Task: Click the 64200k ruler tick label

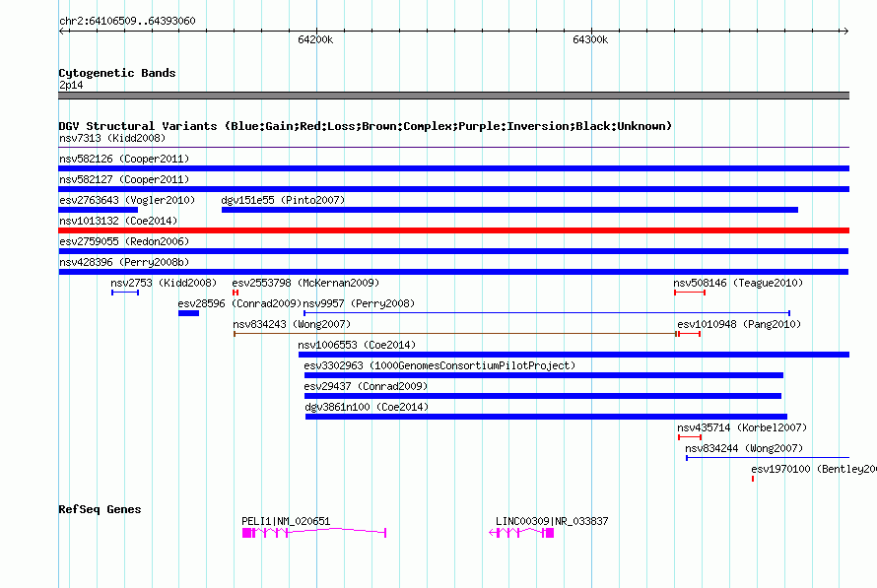Action: (315, 39)
